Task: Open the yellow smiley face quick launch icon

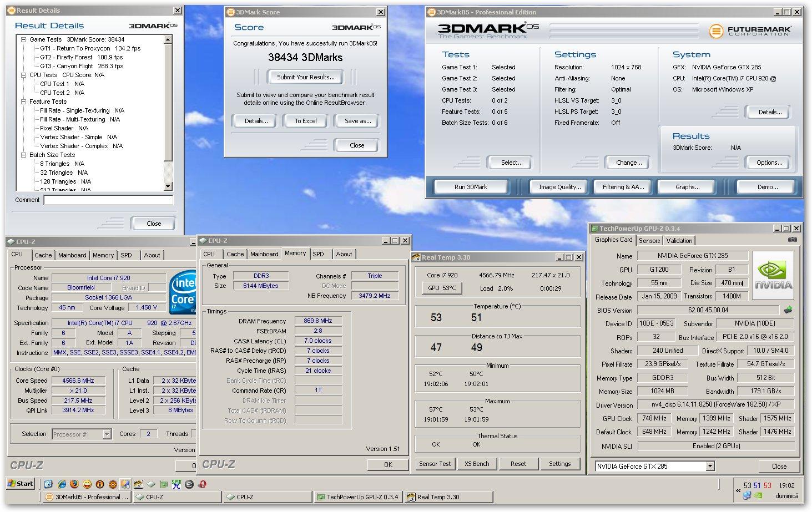Action: point(87,484)
